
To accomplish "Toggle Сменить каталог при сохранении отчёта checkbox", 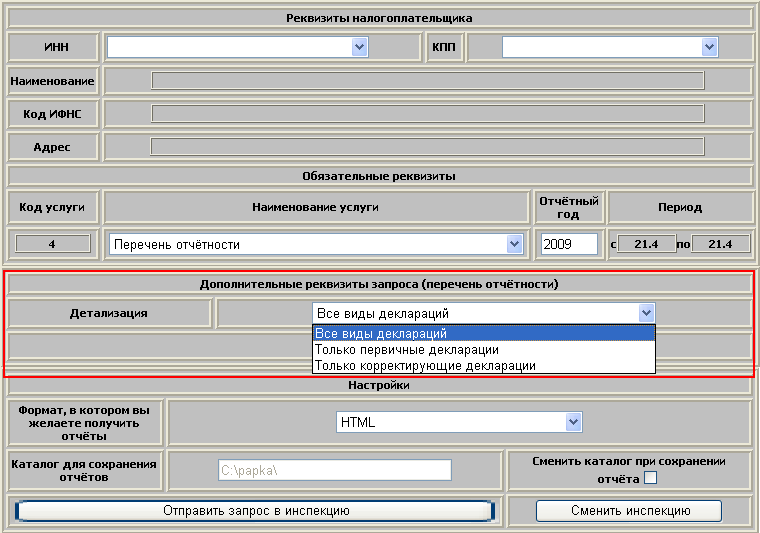I will (x=650, y=478).
